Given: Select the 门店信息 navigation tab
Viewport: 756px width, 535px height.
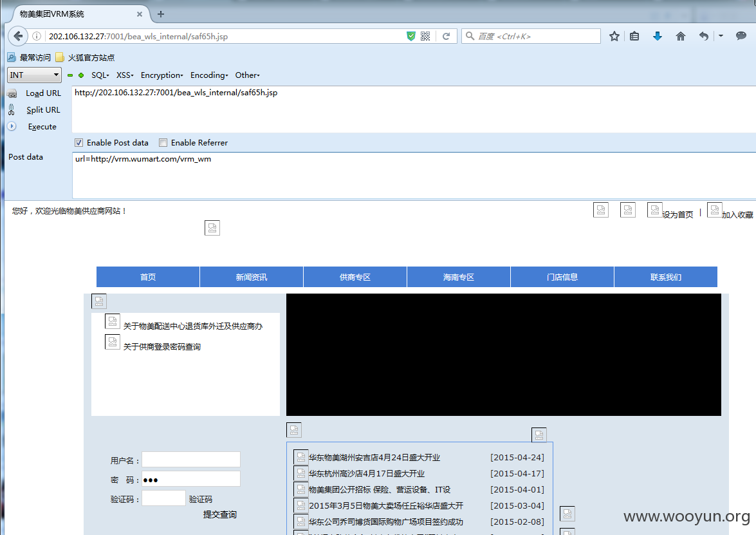Looking at the screenshot, I should pos(562,277).
